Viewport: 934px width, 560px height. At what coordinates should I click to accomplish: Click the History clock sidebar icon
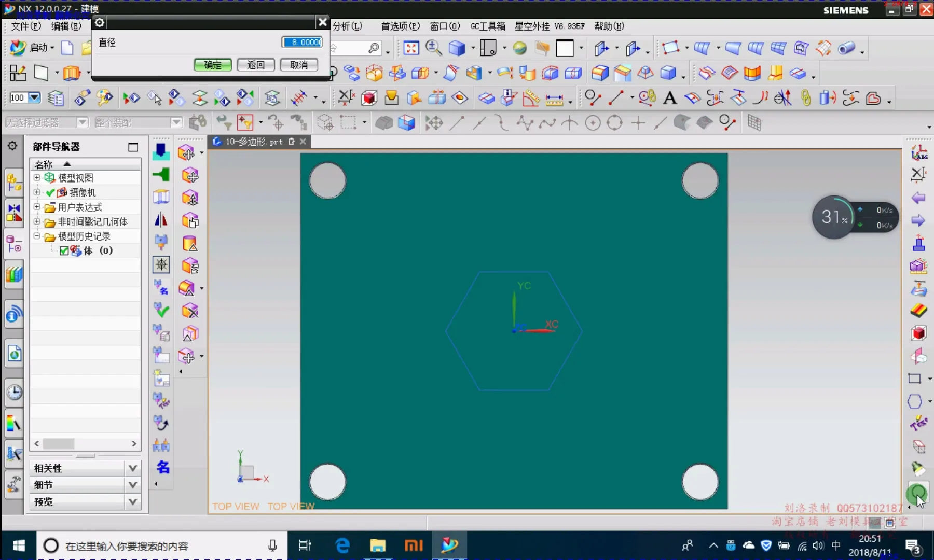14,392
